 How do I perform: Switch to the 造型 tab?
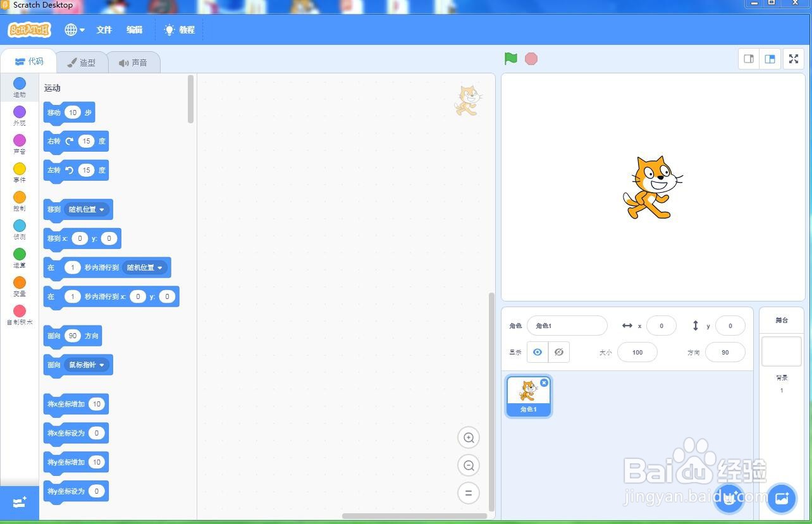click(82, 62)
